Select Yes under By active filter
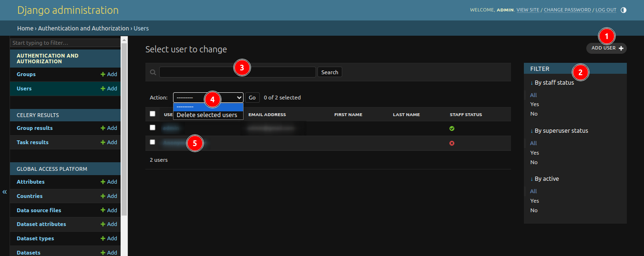The image size is (644, 256). [x=534, y=201]
